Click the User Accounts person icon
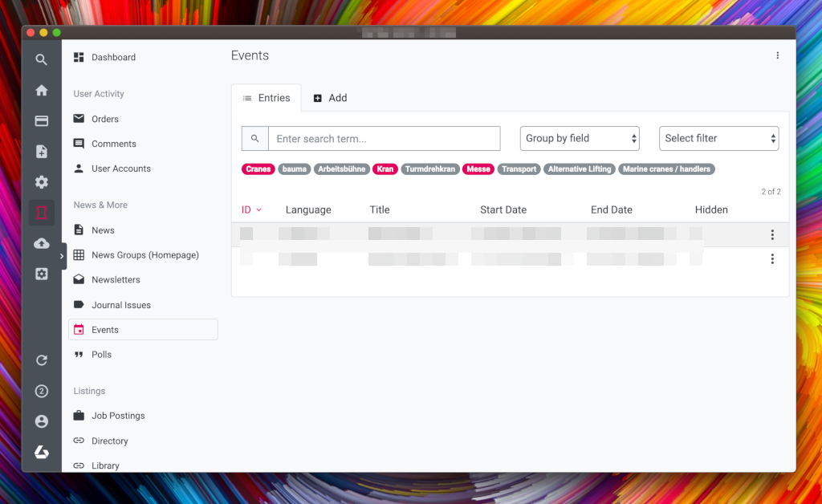 (x=79, y=169)
